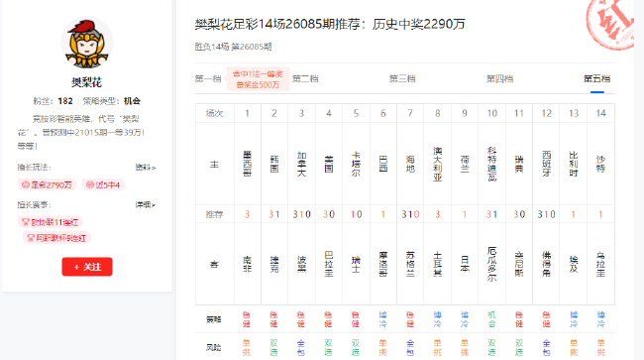
Task: Click the 310 recommendation under 西班牙
Action: 546,214
